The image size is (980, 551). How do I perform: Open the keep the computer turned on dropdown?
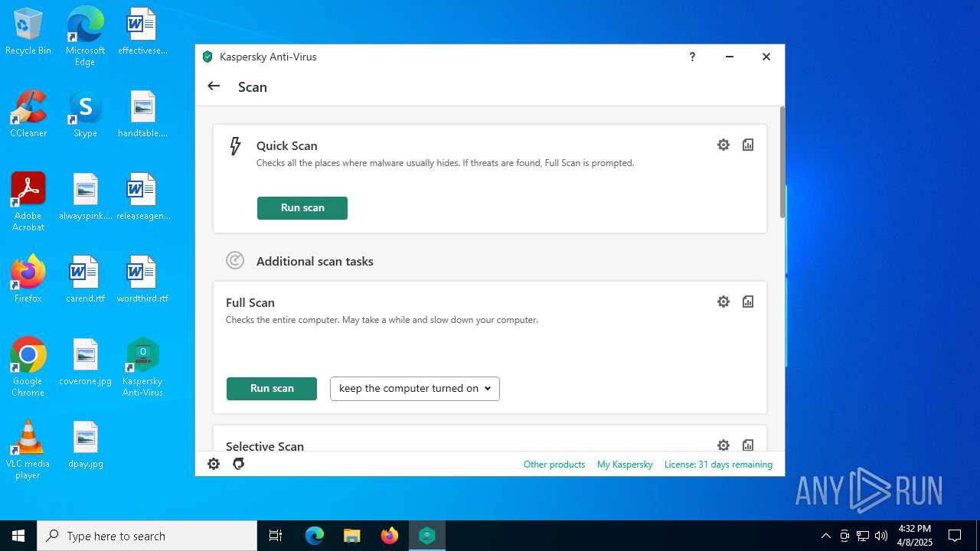(415, 389)
